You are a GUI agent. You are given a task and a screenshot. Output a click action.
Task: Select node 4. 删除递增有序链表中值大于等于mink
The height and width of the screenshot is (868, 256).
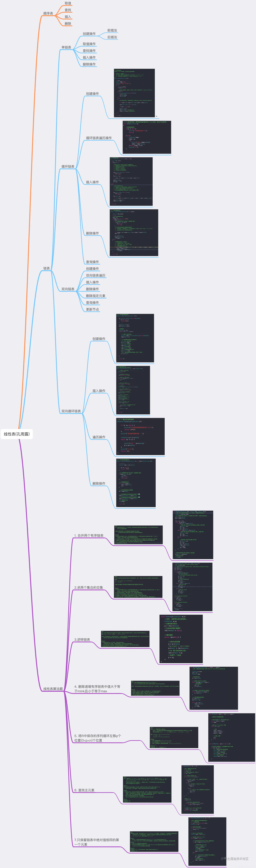[x=97, y=689]
